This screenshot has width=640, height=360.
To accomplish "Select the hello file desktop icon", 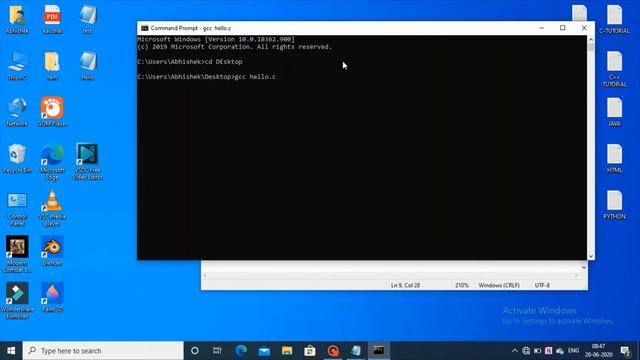I will click(x=87, y=66).
